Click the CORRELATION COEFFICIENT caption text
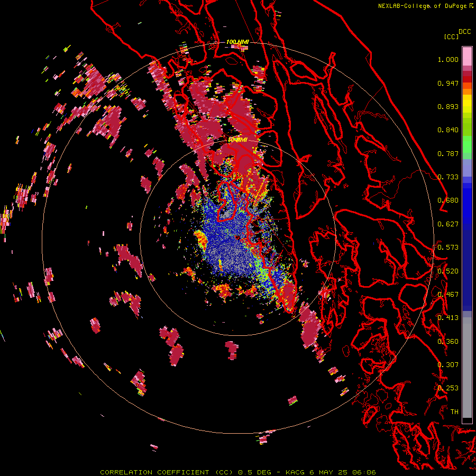This screenshot has width=476, height=476. (x=154, y=472)
